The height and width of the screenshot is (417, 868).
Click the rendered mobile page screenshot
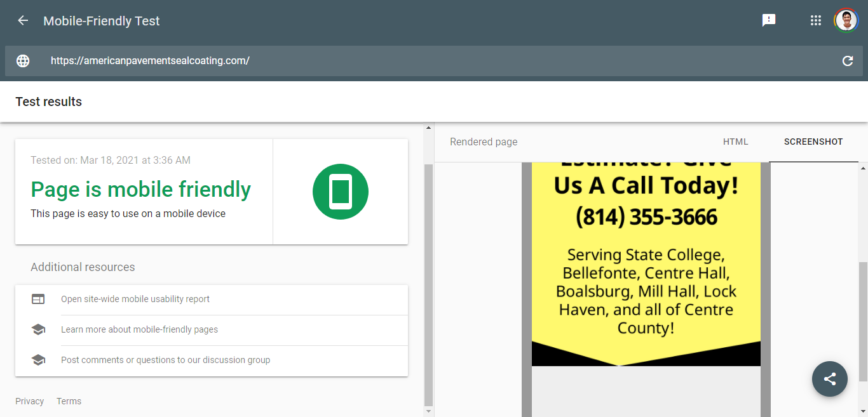646,289
